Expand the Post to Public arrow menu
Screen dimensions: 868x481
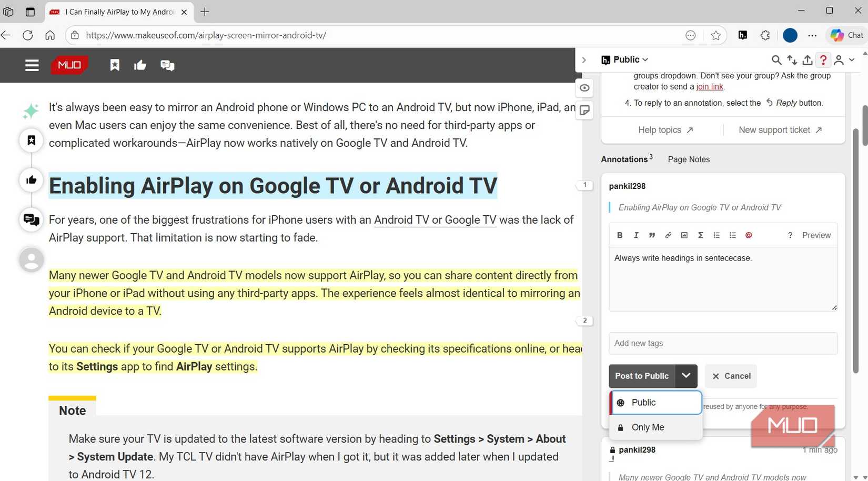pos(686,376)
